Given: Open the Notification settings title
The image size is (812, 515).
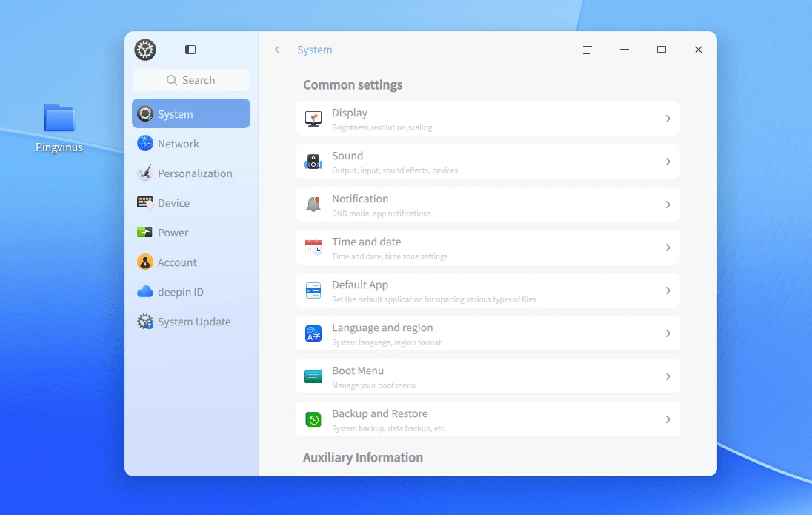Looking at the screenshot, I should click(360, 199).
